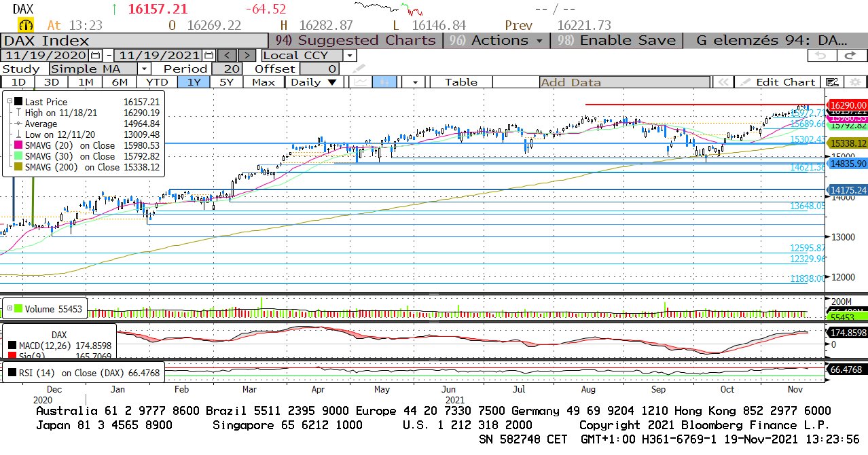Screen dimensions: 868x455
Task: Click the green up arrow next to DAX
Action: [x=114, y=10]
